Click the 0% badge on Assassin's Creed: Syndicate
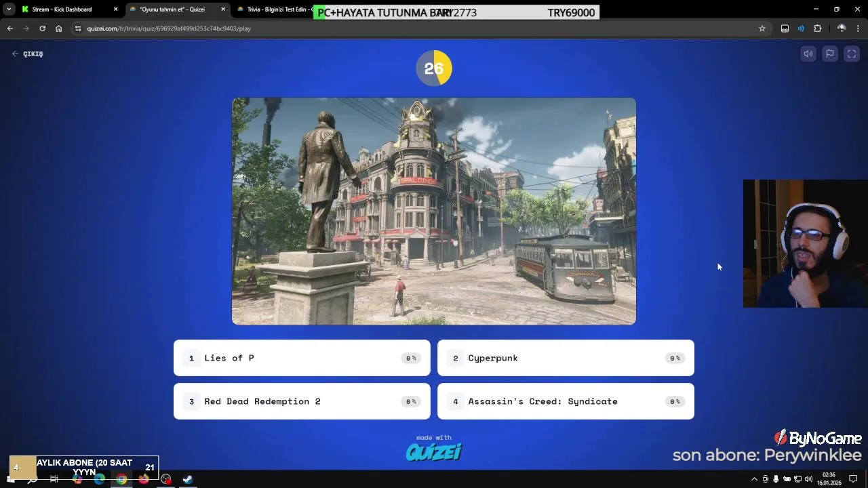Image resolution: width=868 pixels, height=488 pixels. pos(675,401)
